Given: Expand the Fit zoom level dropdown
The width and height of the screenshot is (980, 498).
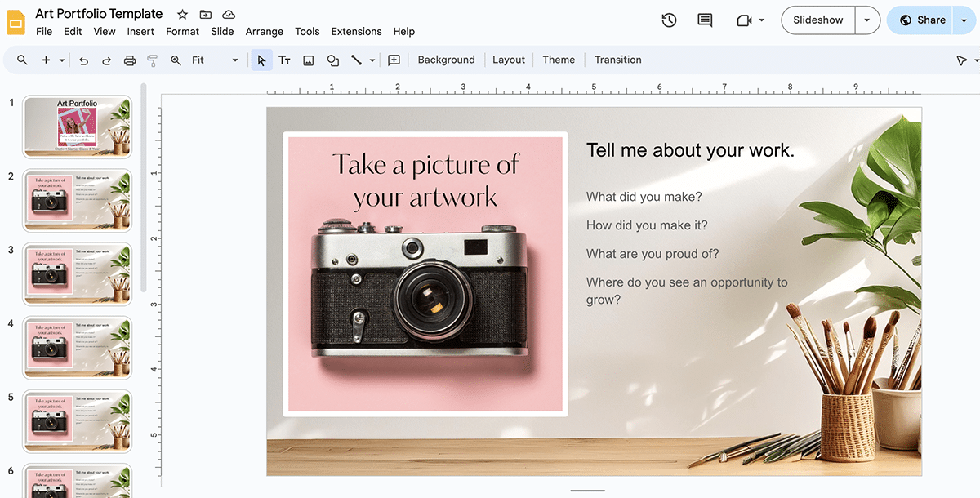Looking at the screenshot, I should pos(235,60).
